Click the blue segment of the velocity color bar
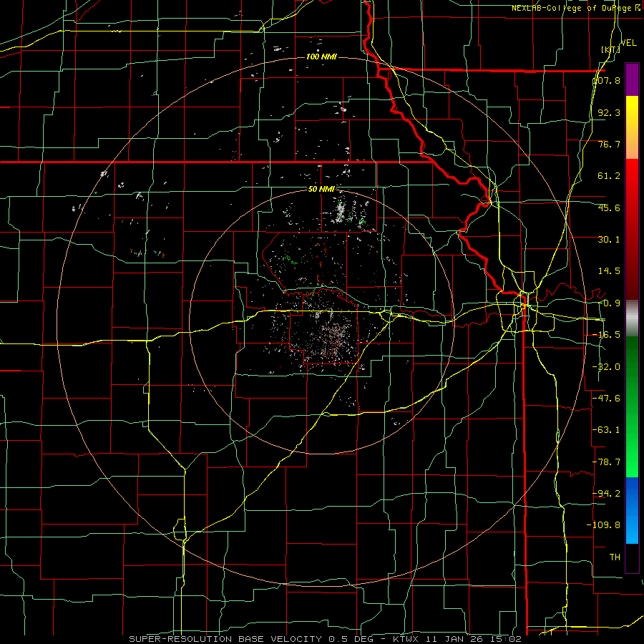 [632, 510]
